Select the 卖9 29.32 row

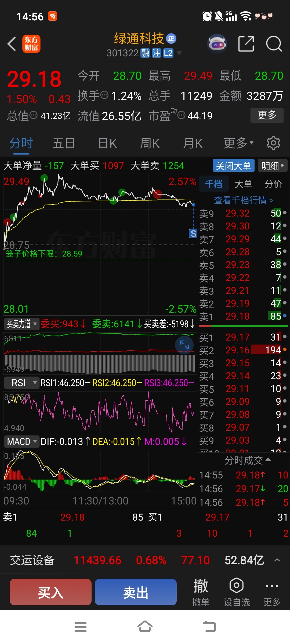tap(243, 213)
